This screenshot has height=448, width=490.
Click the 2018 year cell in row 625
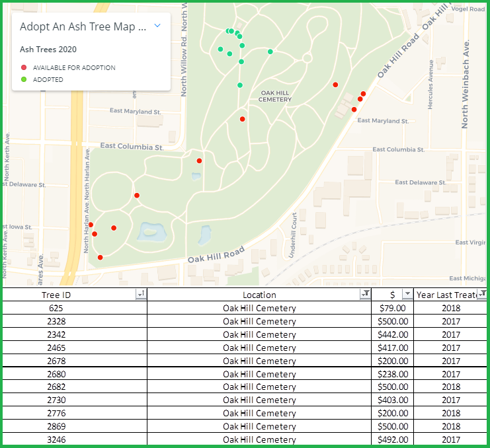coord(450,308)
